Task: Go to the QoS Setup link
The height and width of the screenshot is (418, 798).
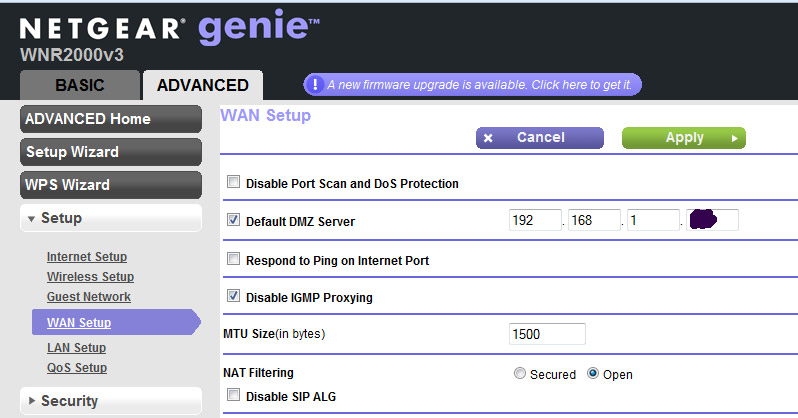Action: click(77, 368)
